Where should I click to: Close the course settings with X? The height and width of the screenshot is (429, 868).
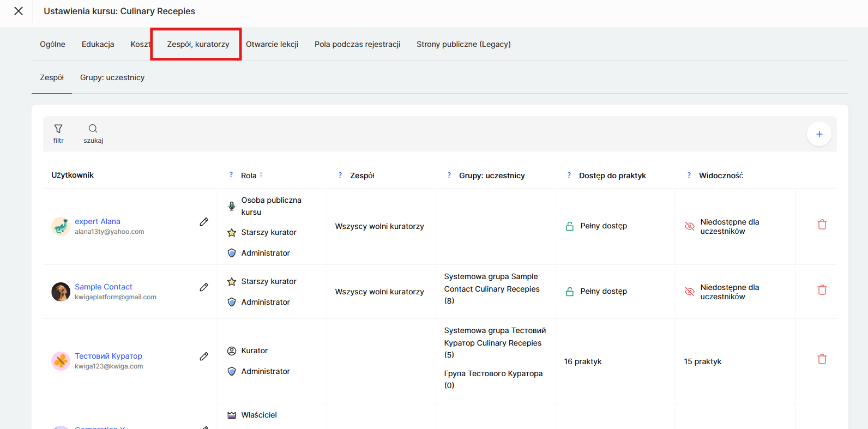point(19,11)
